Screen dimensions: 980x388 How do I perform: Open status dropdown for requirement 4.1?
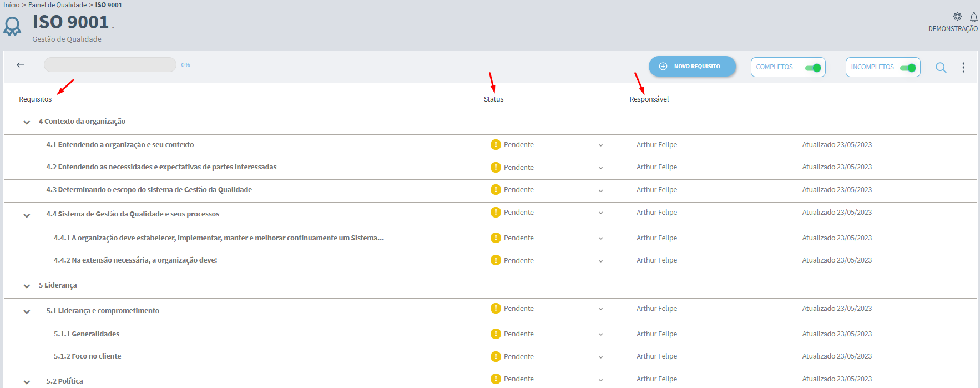[600, 145]
